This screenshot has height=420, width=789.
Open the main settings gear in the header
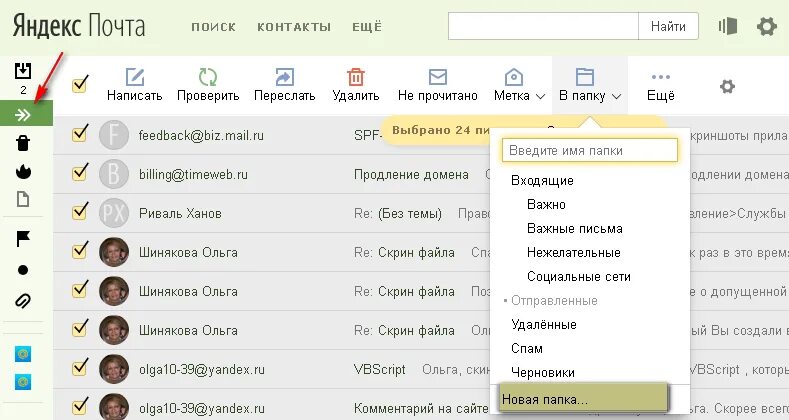click(x=767, y=26)
